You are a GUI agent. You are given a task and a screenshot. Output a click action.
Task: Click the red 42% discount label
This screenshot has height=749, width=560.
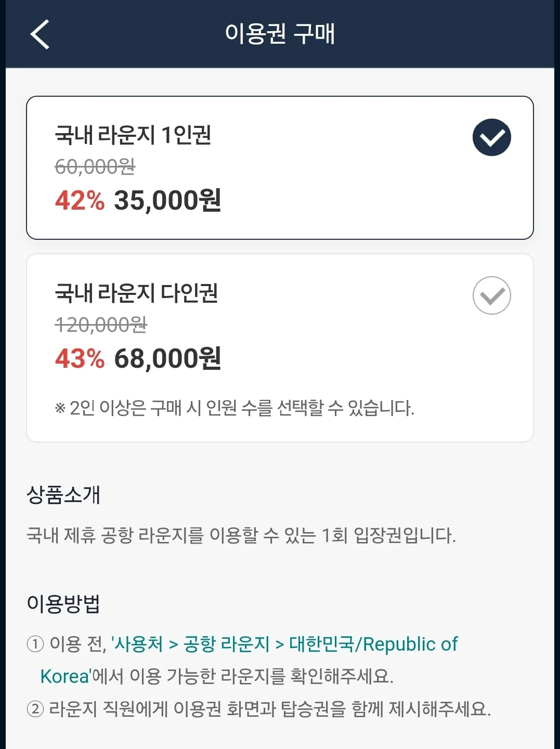80,201
